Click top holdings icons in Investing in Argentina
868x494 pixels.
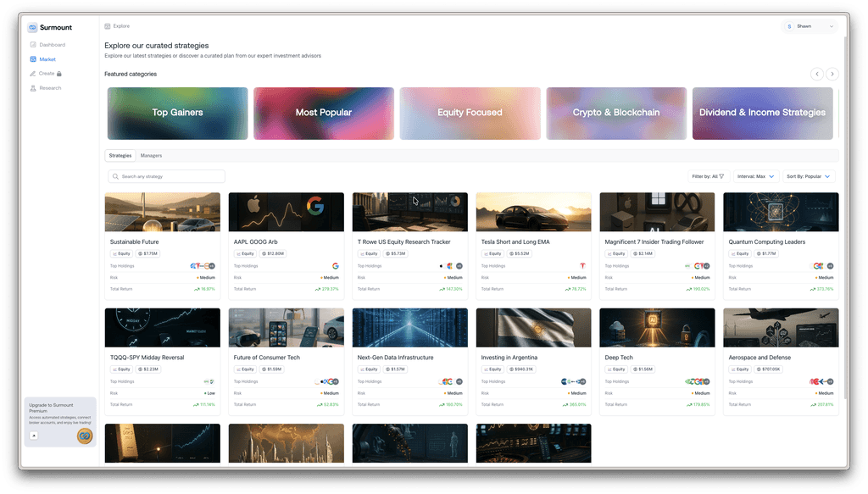(574, 381)
